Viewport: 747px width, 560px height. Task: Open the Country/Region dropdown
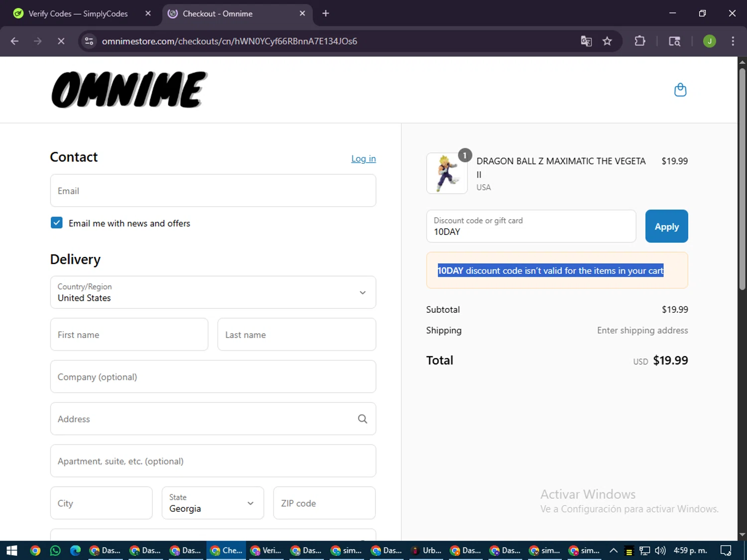pyautogui.click(x=213, y=292)
